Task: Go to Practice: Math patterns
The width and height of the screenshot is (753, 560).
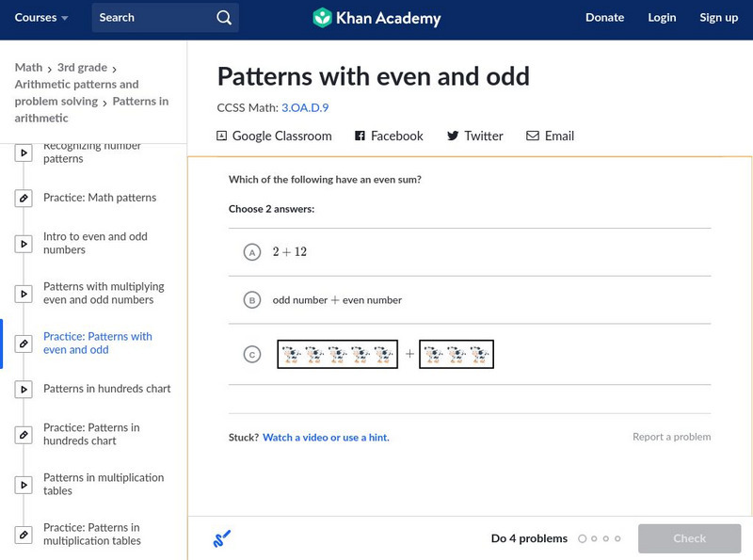Action: click(x=100, y=198)
